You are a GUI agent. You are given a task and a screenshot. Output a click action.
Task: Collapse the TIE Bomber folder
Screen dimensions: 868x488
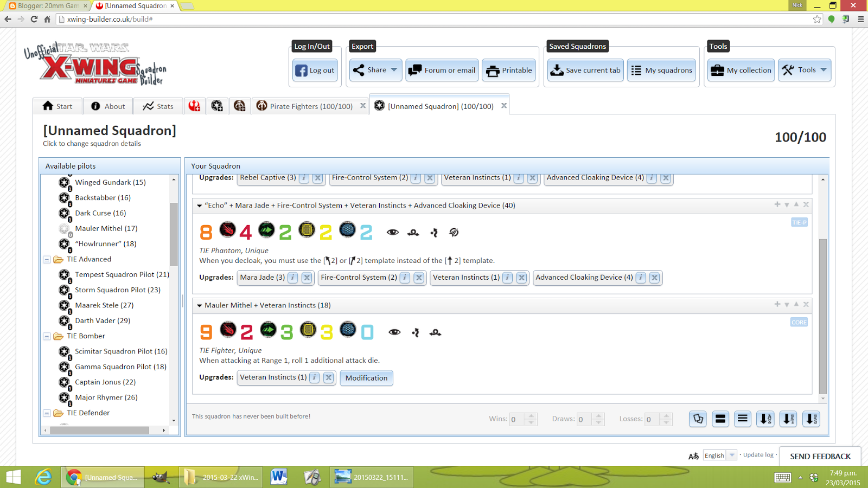point(47,336)
